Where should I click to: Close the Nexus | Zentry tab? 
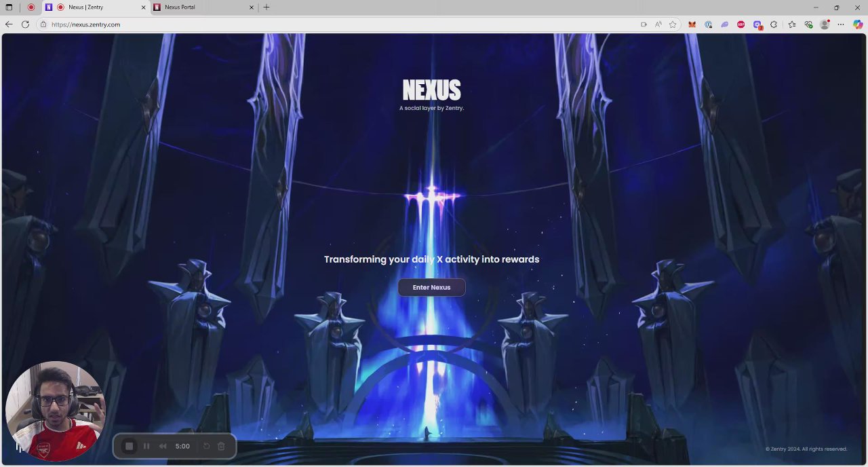pyautogui.click(x=143, y=7)
